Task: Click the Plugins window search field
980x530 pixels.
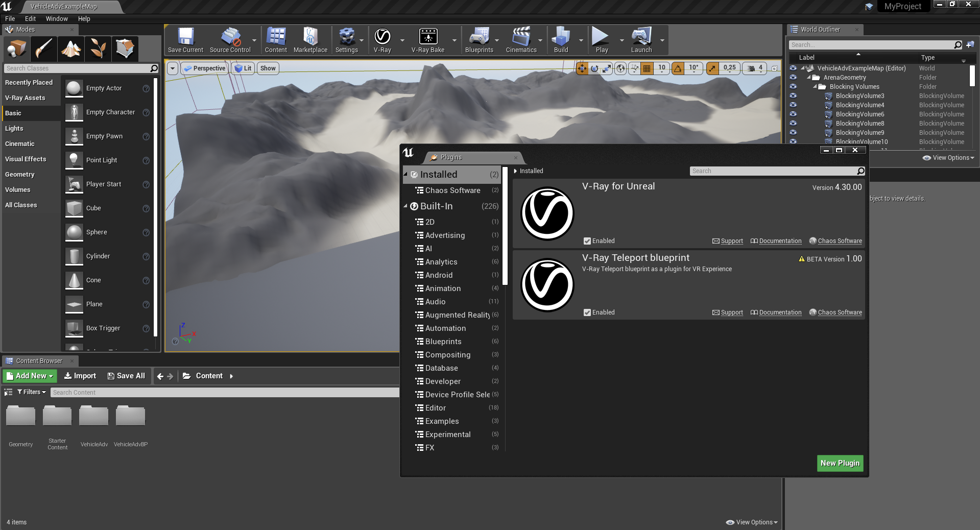Action: [777, 171]
